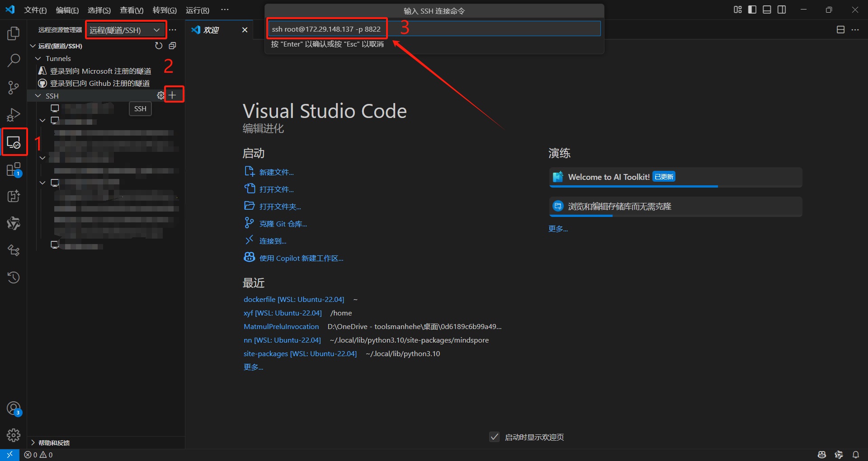The height and width of the screenshot is (461, 868).
Task: Click Clone Git Repository link
Action: coord(283,224)
